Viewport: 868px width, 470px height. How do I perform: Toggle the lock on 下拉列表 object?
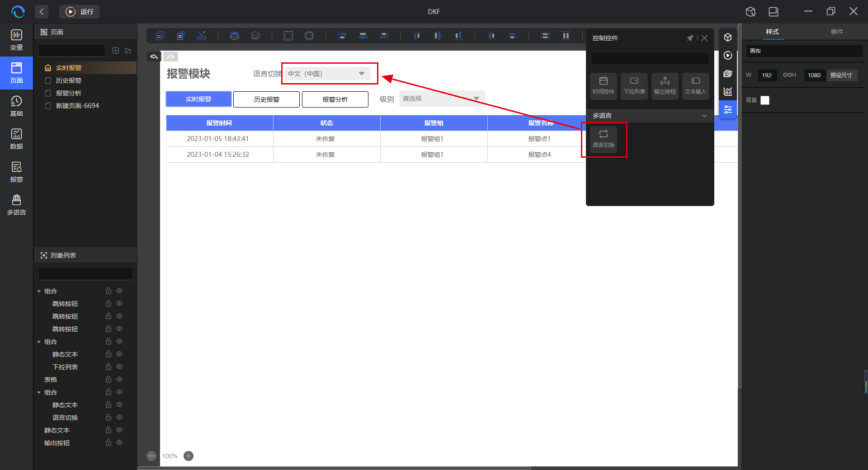(108, 367)
